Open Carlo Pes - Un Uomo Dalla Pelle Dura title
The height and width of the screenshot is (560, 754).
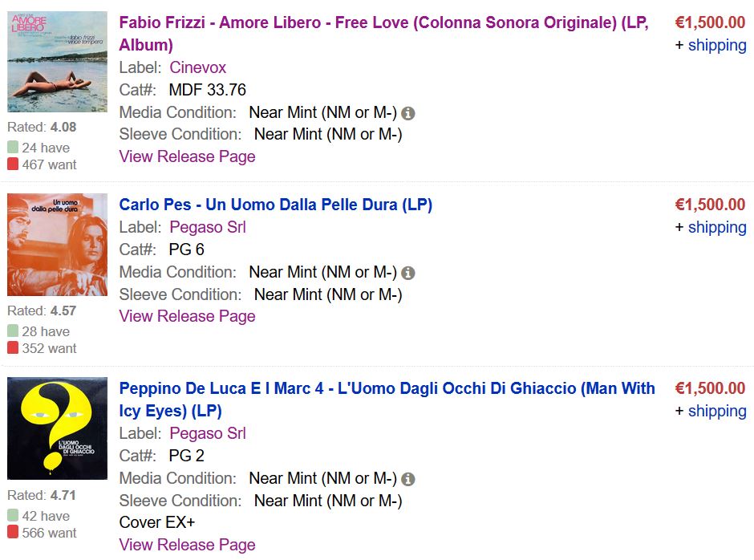click(276, 205)
